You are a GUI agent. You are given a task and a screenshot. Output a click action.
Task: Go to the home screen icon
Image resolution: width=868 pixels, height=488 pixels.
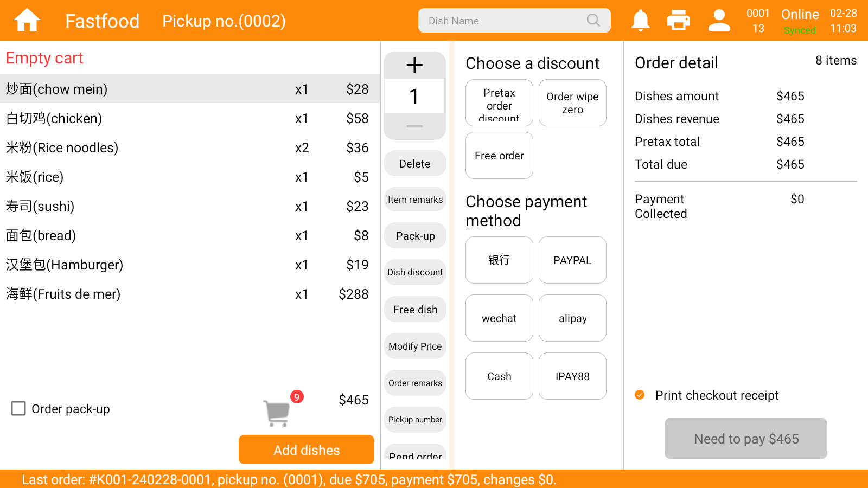[27, 20]
